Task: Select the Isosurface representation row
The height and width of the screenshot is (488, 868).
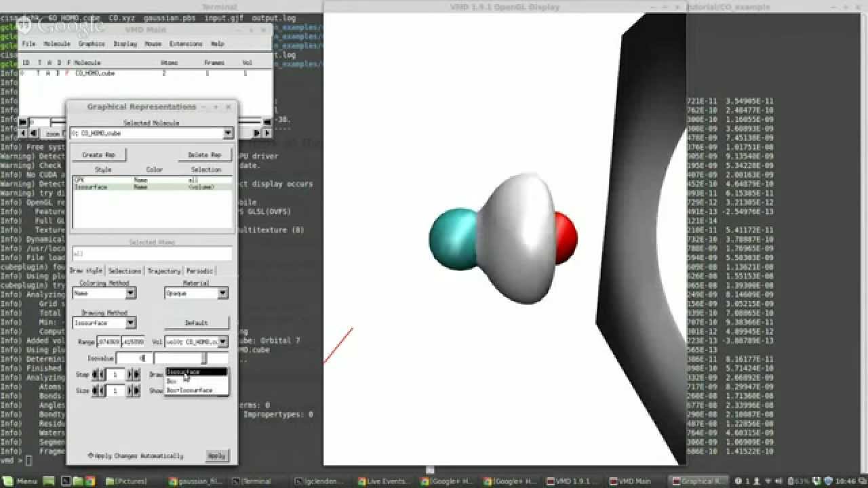Action: coord(152,187)
